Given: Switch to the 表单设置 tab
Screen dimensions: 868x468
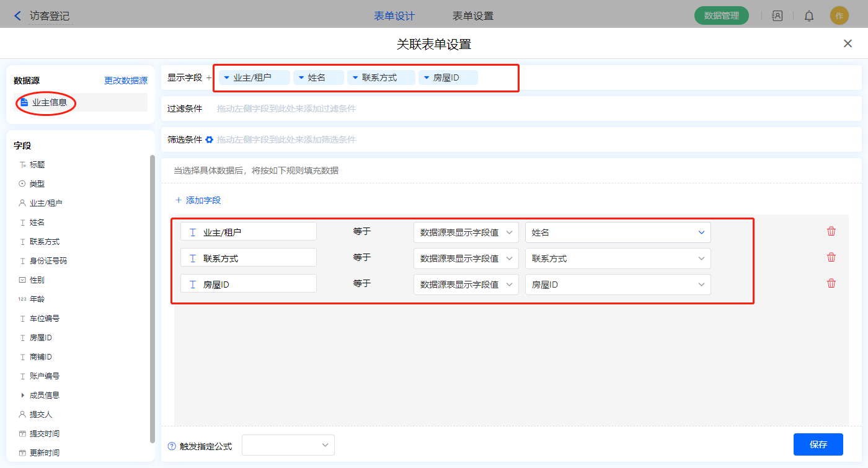Looking at the screenshot, I should [x=473, y=16].
